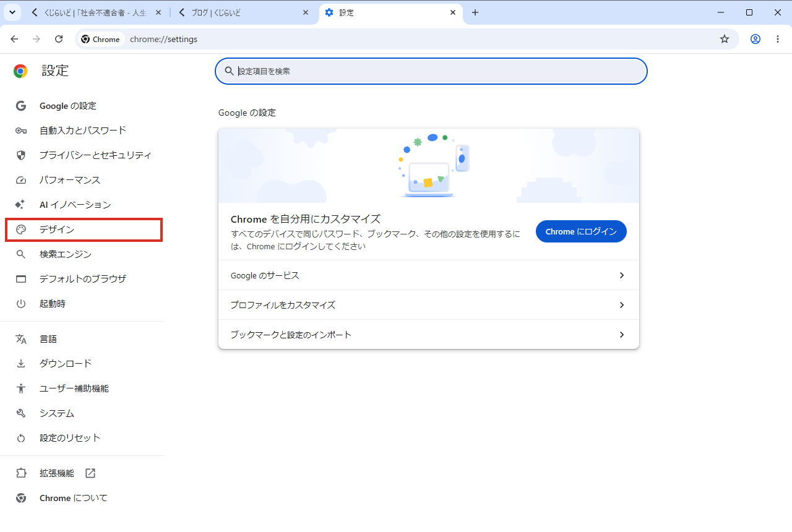Close the 設定 tab

pyautogui.click(x=453, y=12)
